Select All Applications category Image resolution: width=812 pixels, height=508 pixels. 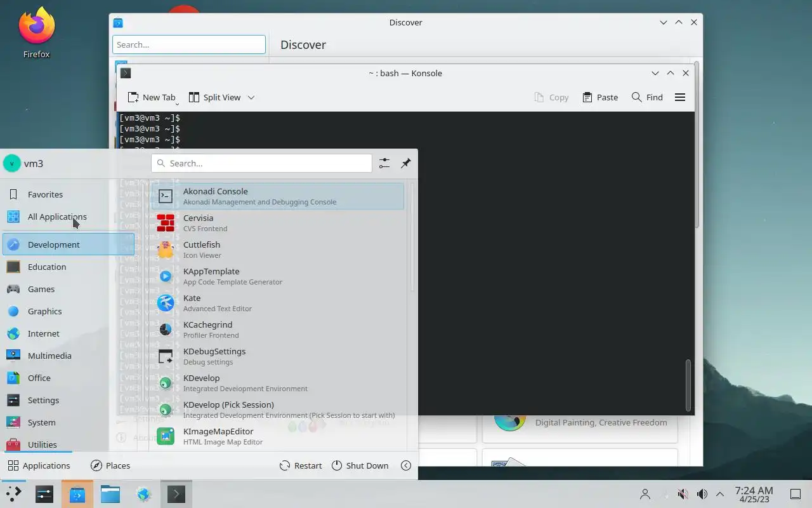click(x=68, y=217)
